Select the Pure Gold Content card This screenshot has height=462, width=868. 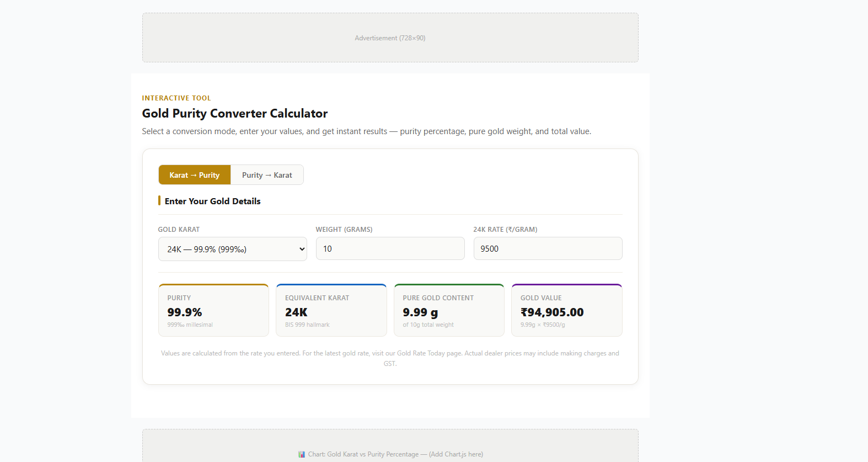[x=449, y=310]
